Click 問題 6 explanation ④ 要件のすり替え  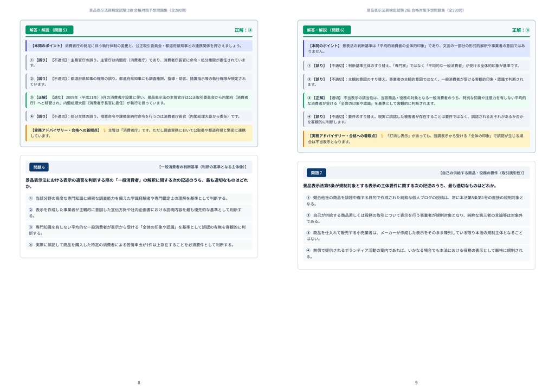click(416, 119)
